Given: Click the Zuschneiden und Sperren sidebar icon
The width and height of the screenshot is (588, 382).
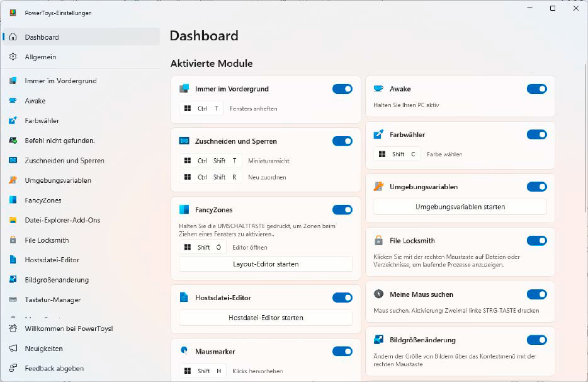Looking at the screenshot, I should coord(13,160).
